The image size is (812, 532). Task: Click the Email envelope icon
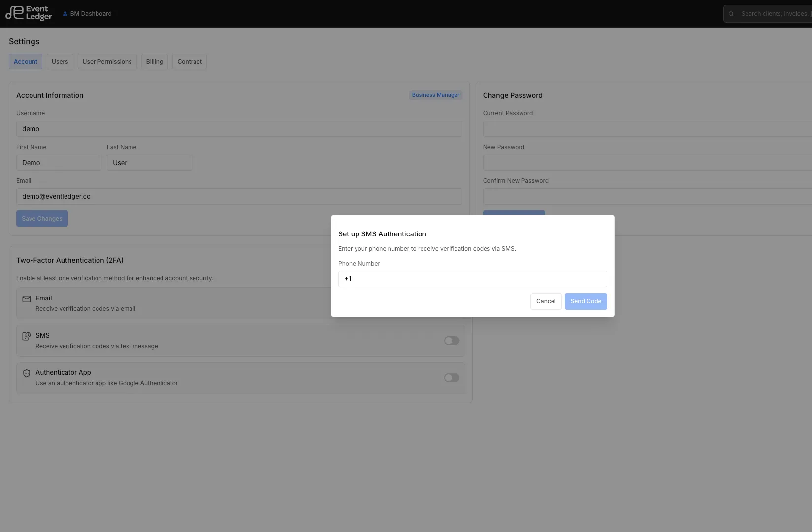27,299
